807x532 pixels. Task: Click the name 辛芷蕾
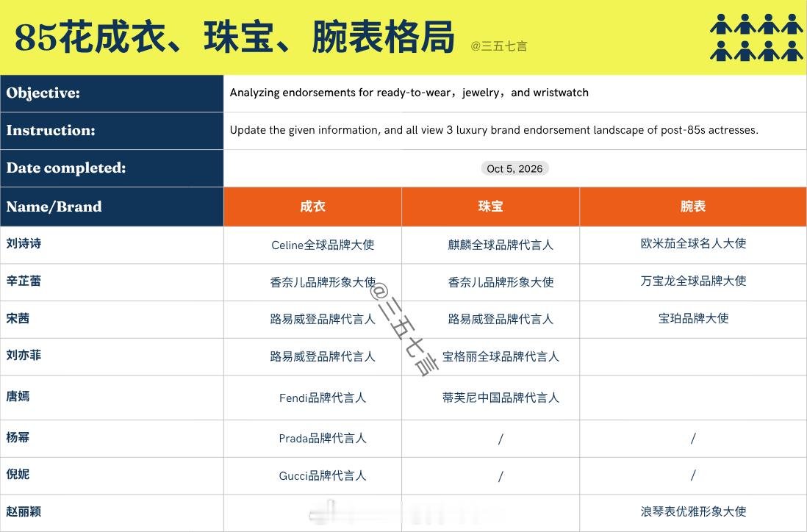point(24,281)
